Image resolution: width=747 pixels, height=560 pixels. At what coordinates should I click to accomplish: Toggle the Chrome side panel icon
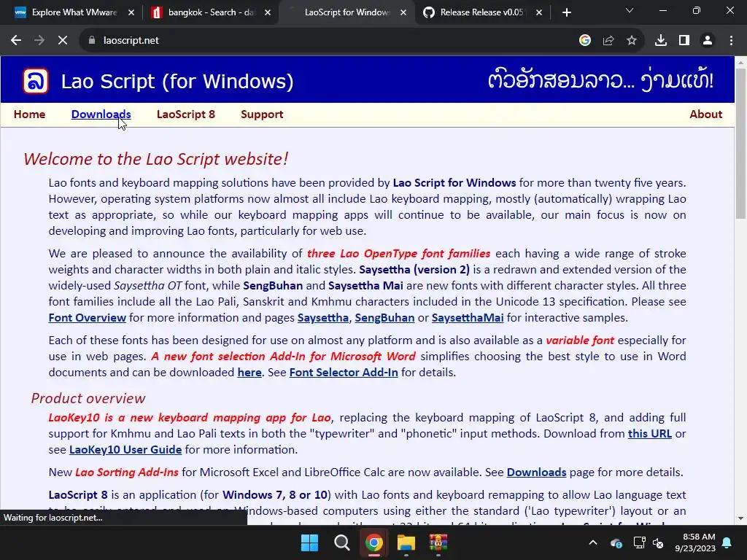[684, 41]
